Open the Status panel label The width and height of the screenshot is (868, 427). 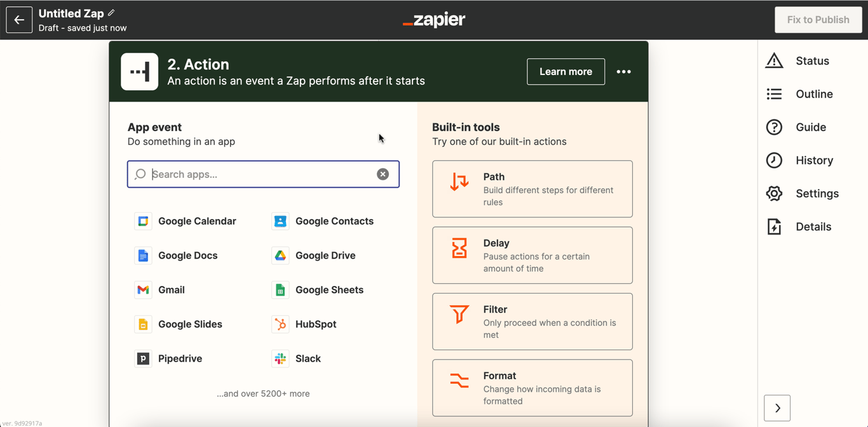tap(812, 61)
